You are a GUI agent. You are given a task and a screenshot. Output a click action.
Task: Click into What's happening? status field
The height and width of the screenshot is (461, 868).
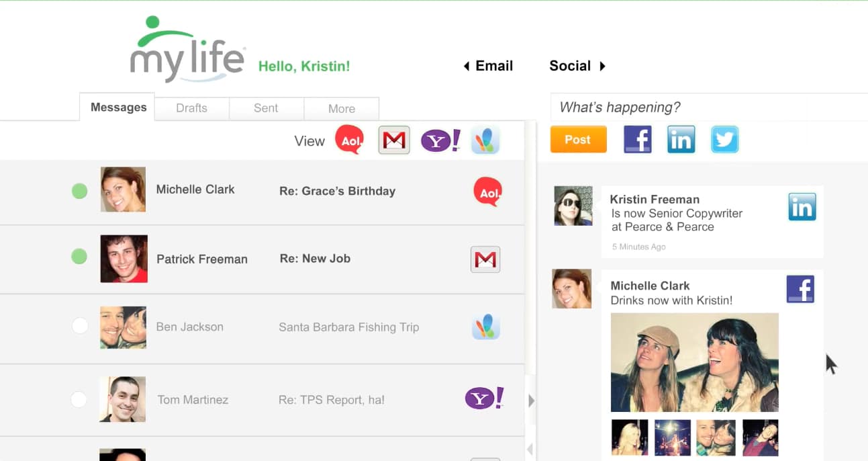[709, 108]
